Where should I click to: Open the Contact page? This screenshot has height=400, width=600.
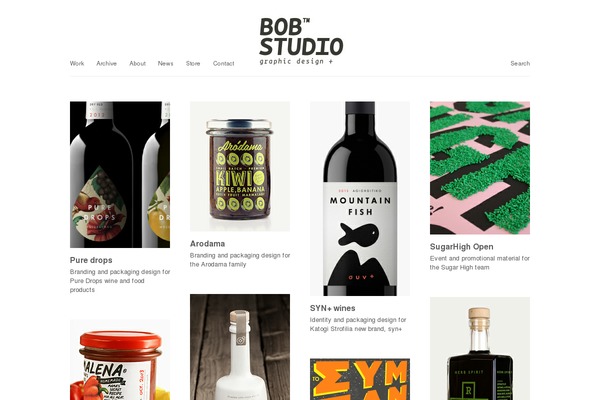[223, 64]
